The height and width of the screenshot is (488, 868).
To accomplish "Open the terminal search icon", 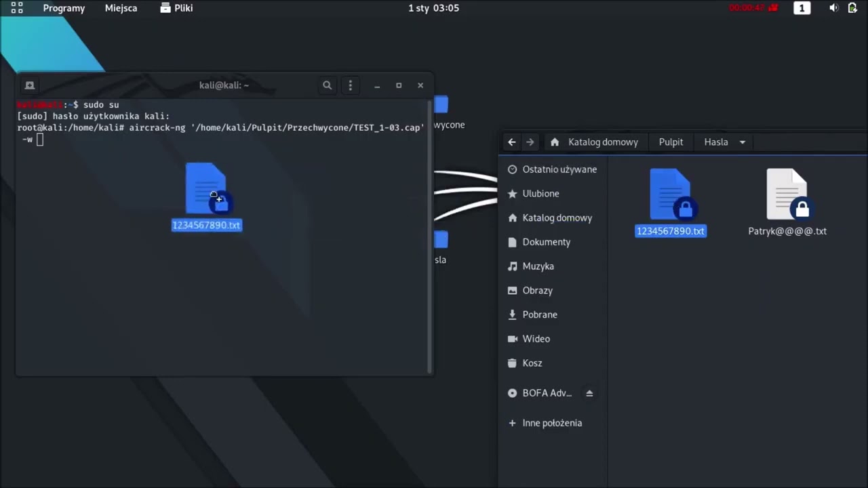I will tap(327, 85).
